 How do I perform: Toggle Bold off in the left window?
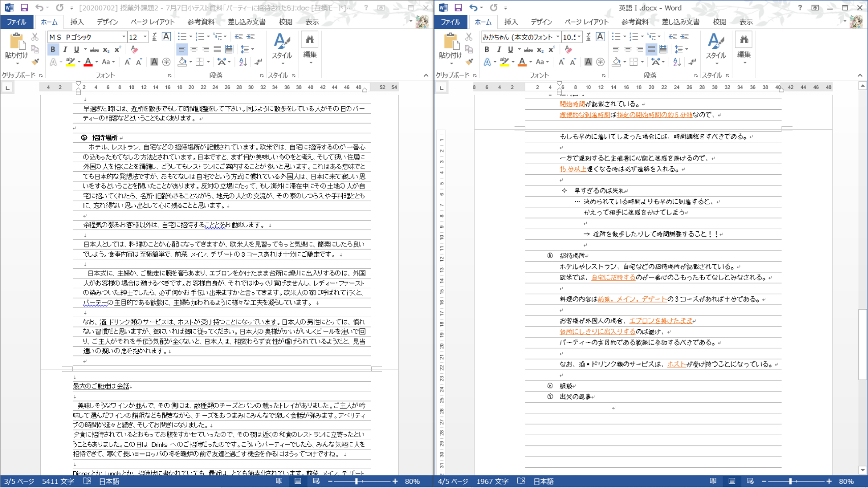pyautogui.click(x=53, y=49)
